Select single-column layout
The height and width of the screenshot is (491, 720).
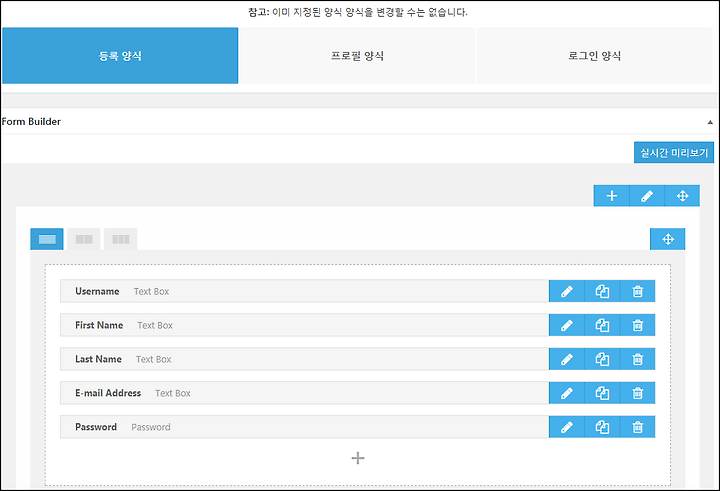click(x=47, y=239)
